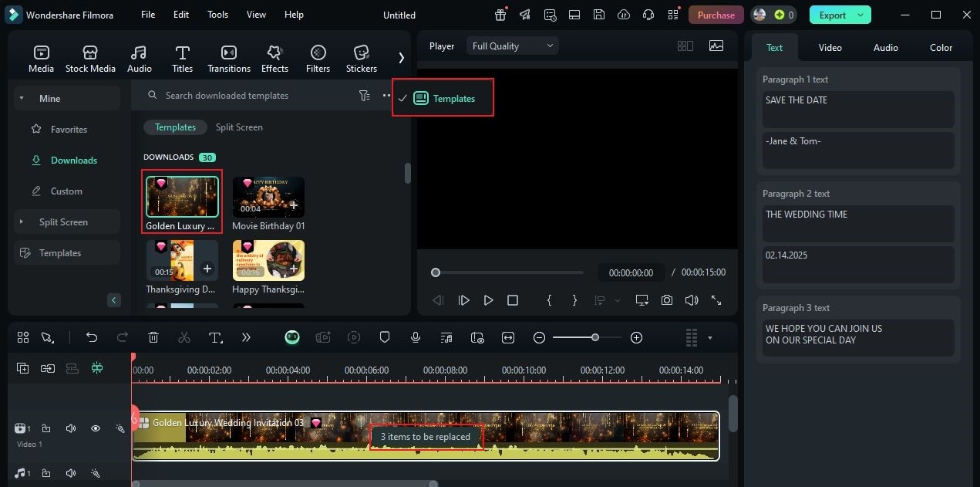This screenshot has height=487, width=980.
Task: Switch to the Audio properties tab
Action: click(x=885, y=47)
